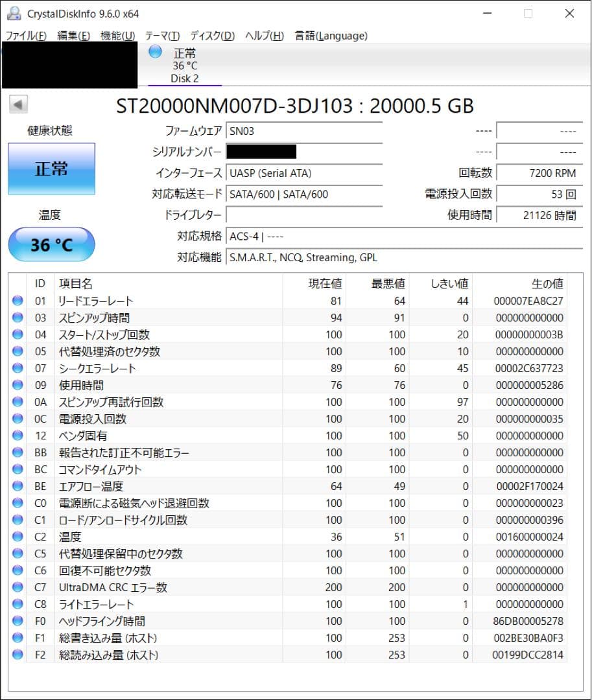Click the status indicator next to スピンアップ時間
The height and width of the screenshot is (700, 592).
pos(16,318)
